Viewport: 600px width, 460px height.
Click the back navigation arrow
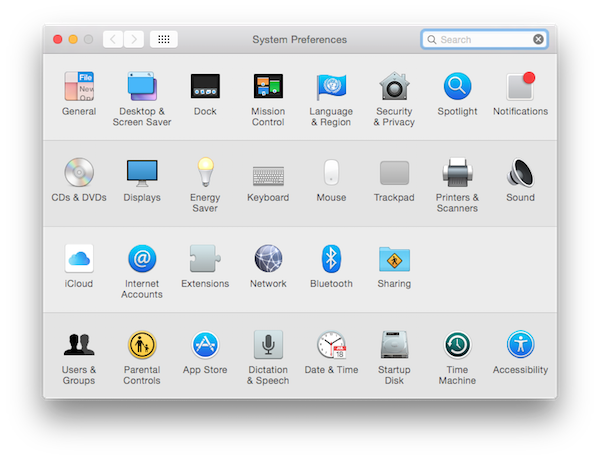tap(113, 39)
